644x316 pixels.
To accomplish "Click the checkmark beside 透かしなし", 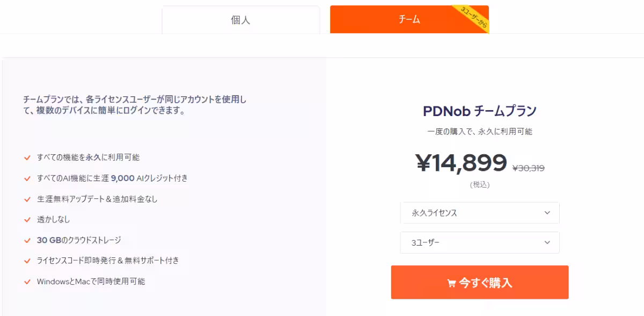I will pyautogui.click(x=27, y=219).
